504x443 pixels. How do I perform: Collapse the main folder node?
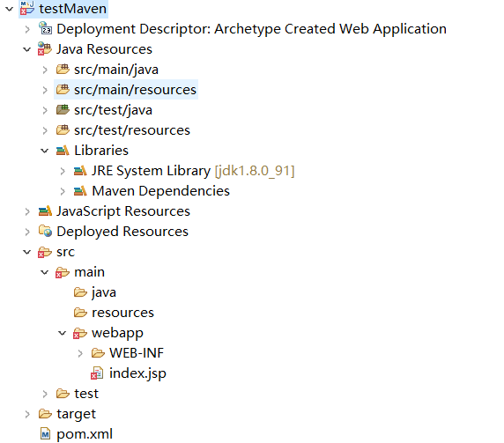[x=44, y=272]
